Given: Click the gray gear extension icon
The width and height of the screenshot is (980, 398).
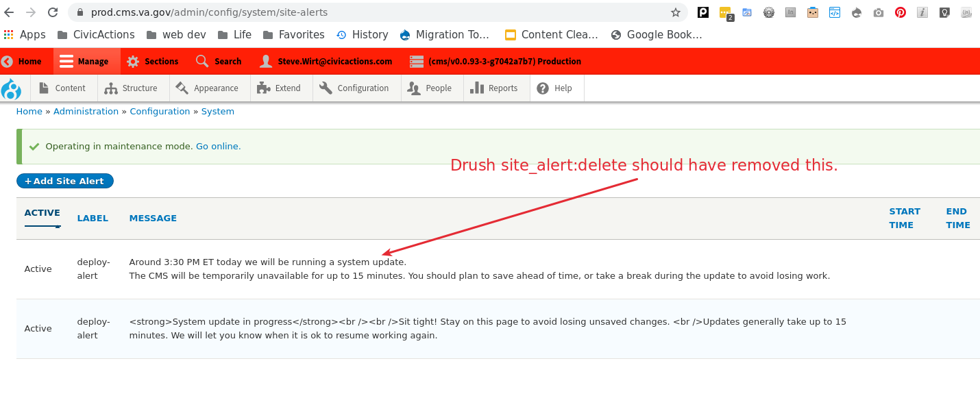Looking at the screenshot, I should (x=769, y=12).
